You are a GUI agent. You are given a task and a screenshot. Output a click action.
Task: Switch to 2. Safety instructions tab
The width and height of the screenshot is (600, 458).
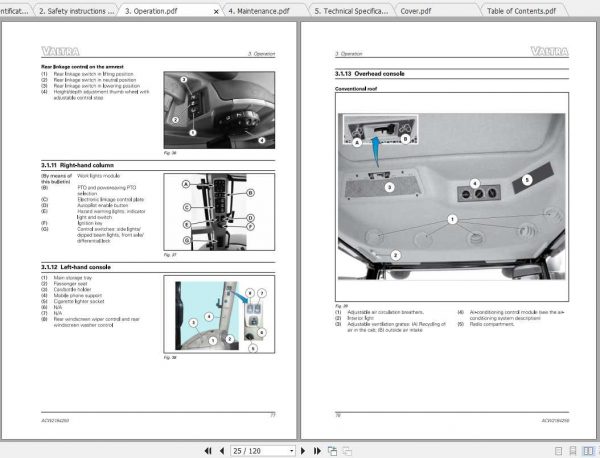(77, 11)
